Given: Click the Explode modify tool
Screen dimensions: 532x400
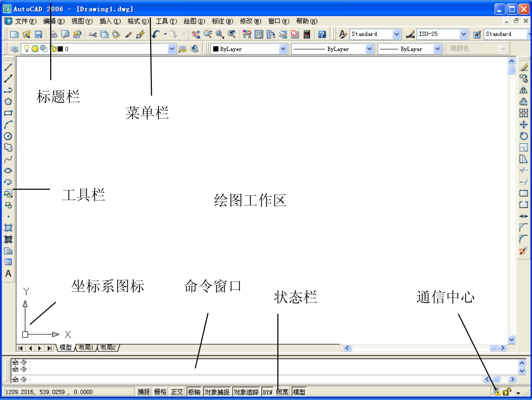Looking at the screenshot, I should (524, 251).
